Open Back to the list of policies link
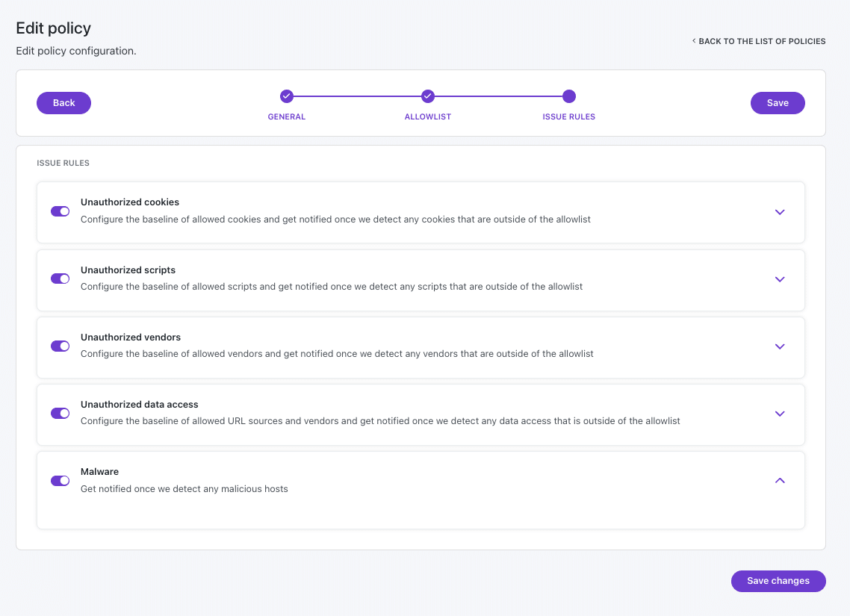This screenshot has height=616, width=850. point(762,41)
